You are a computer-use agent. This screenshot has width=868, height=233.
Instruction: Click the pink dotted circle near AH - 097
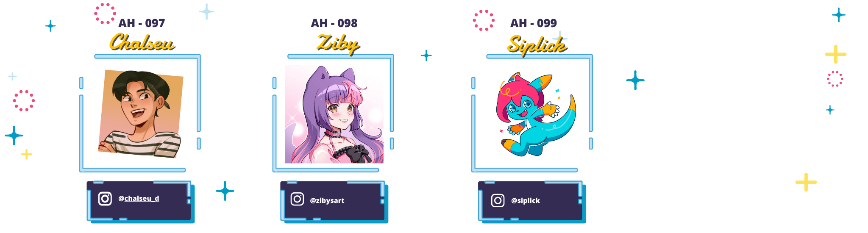[105, 14]
